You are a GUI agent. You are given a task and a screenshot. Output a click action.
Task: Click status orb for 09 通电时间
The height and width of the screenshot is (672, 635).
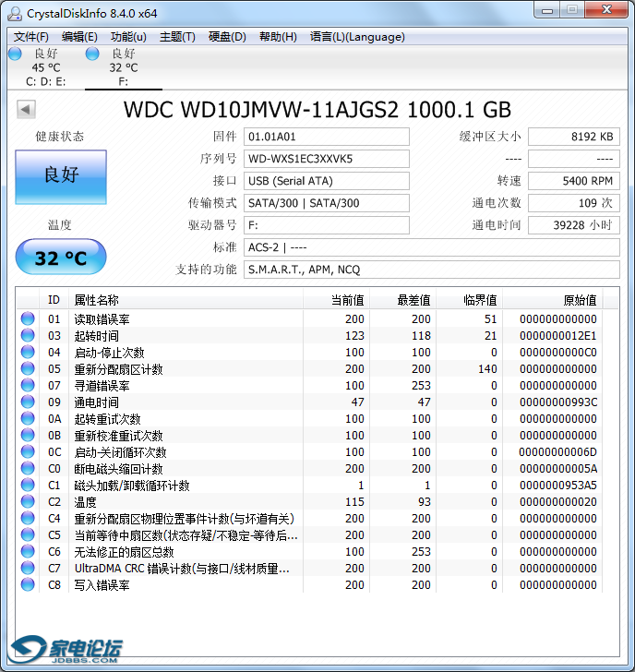click(x=28, y=402)
